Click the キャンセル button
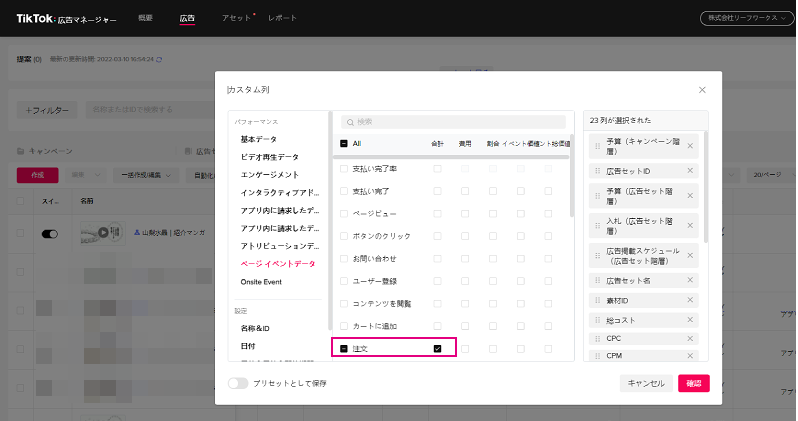The height and width of the screenshot is (421, 798). 645,383
